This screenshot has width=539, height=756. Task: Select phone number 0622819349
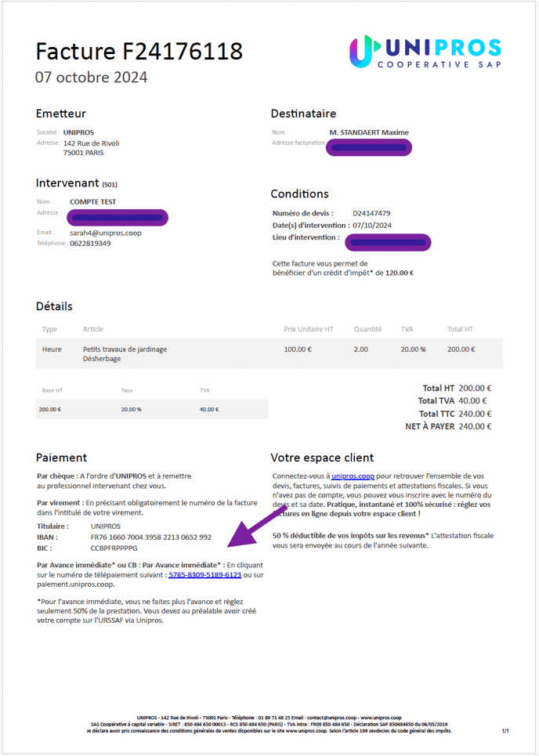[x=90, y=244]
